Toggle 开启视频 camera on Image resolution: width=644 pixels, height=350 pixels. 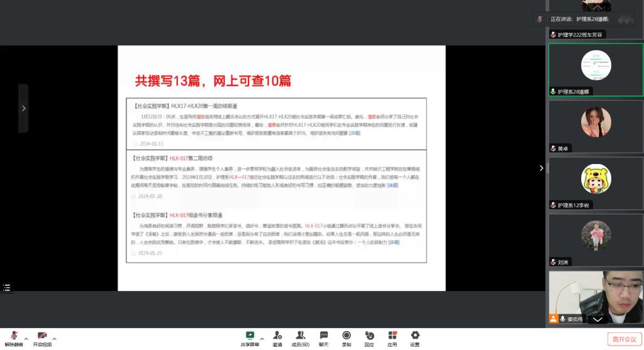(x=42, y=336)
